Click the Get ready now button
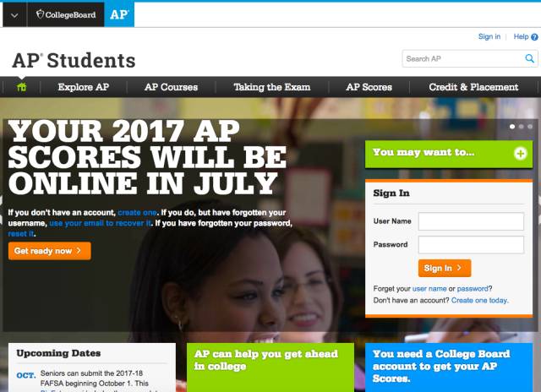This screenshot has width=541, height=392. pyautogui.click(x=50, y=251)
